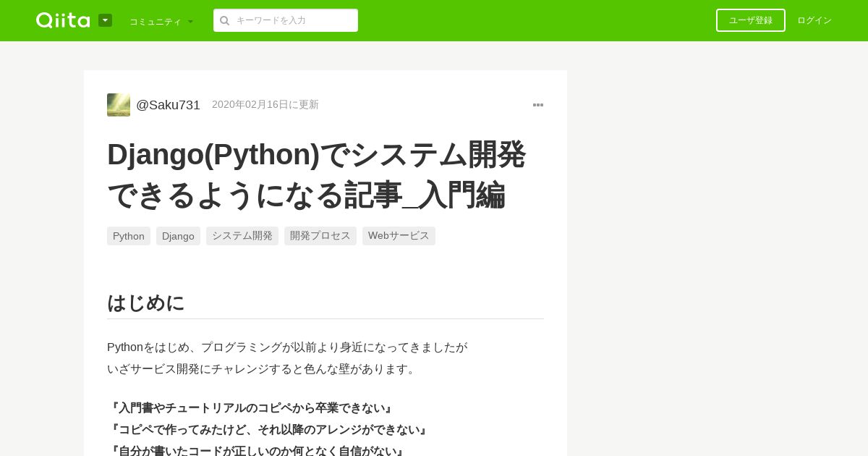Select the システム開発 tag
Viewport: 868px width, 456px height.
coord(242,236)
